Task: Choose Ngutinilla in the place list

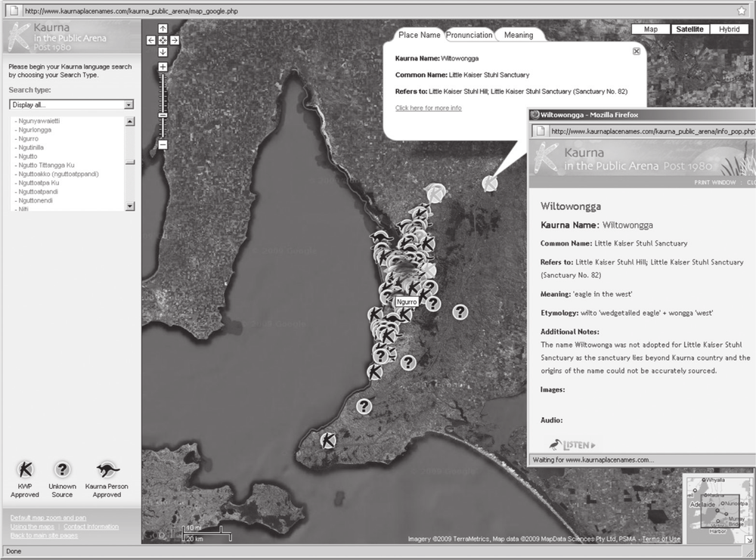Action: tap(30, 147)
